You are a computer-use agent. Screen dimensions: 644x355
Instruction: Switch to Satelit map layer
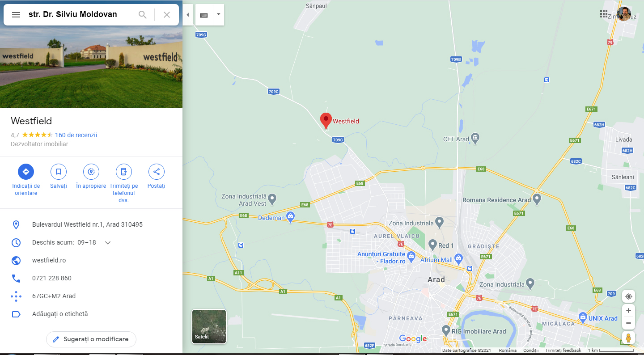(209, 327)
